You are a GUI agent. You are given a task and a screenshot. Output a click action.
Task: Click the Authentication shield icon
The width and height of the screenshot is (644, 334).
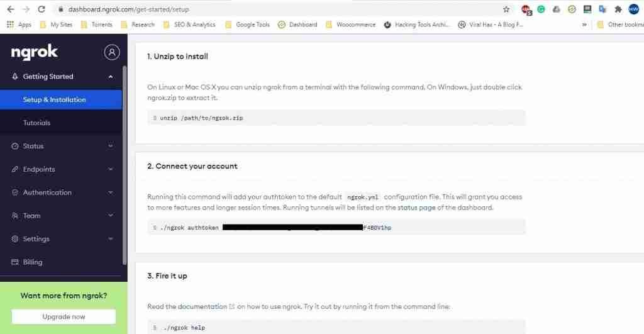coord(15,192)
